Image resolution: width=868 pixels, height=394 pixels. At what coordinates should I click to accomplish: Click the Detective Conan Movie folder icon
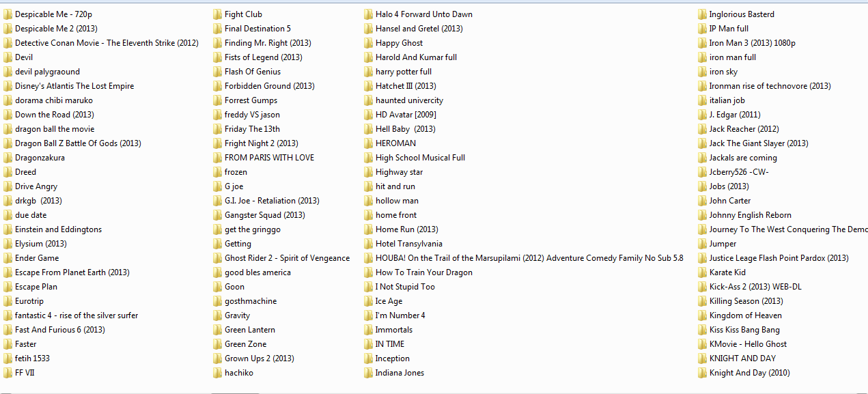(x=8, y=43)
